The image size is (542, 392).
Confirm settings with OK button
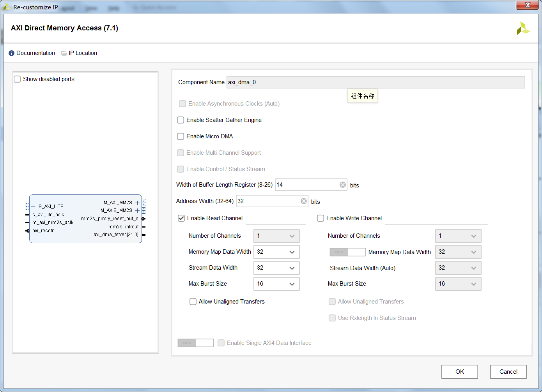click(x=459, y=371)
